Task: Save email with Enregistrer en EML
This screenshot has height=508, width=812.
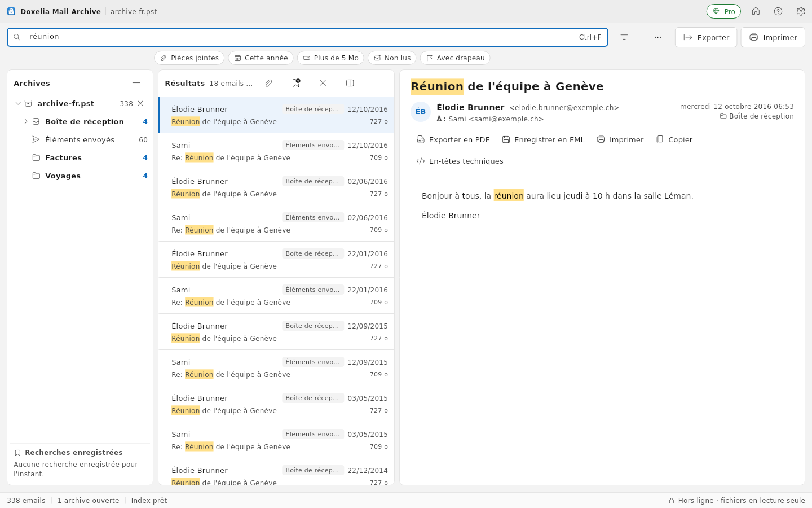Action: pos(544,139)
